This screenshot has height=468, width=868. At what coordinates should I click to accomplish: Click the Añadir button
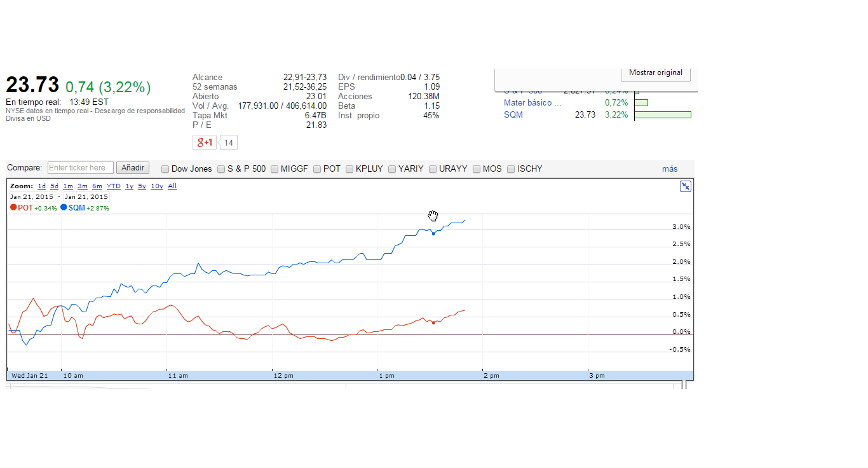(x=133, y=168)
